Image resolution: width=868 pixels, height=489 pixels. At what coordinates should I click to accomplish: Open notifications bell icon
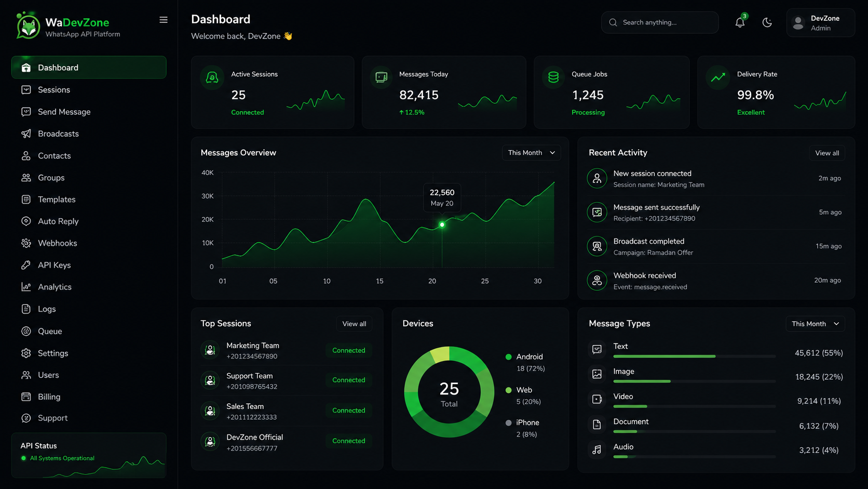[740, 22]
